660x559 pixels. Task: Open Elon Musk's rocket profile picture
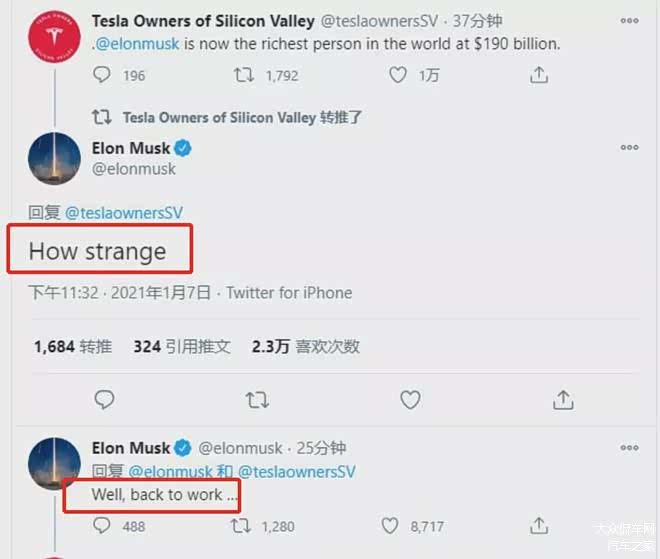(54, 158)
